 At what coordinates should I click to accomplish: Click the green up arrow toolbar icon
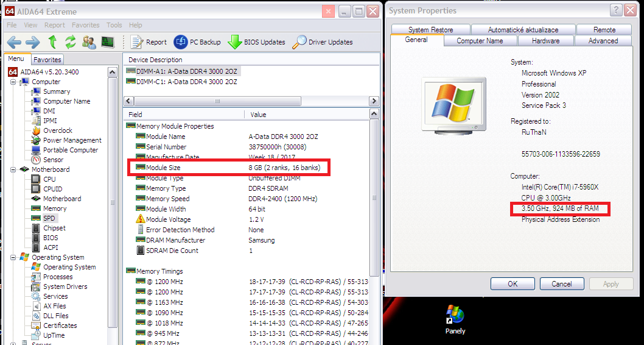[x=52, y=42]
